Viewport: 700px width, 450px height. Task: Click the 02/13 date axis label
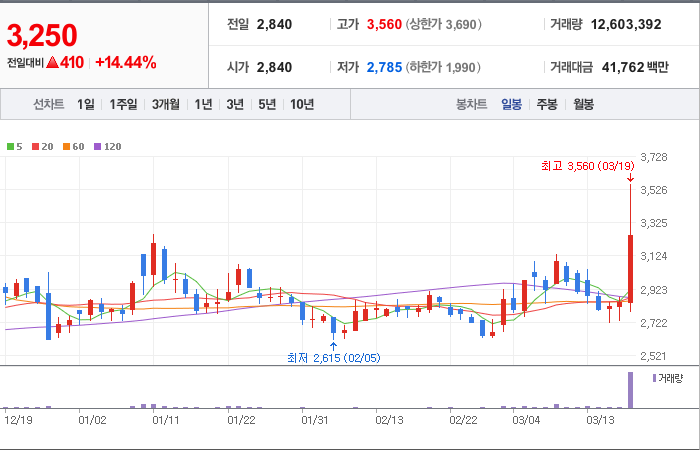point(389,421)
